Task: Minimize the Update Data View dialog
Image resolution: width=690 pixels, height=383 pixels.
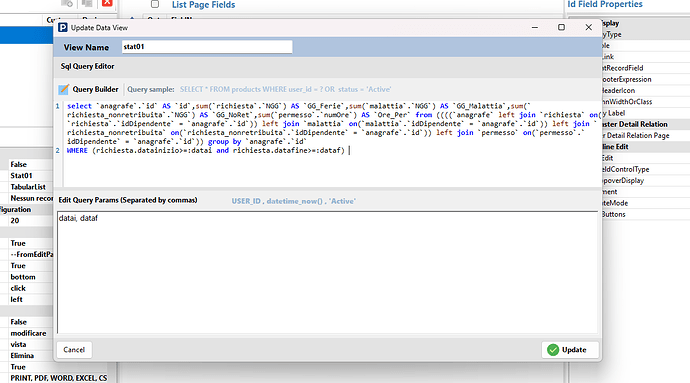Action: pyautogui.click(x=535, y=27)
